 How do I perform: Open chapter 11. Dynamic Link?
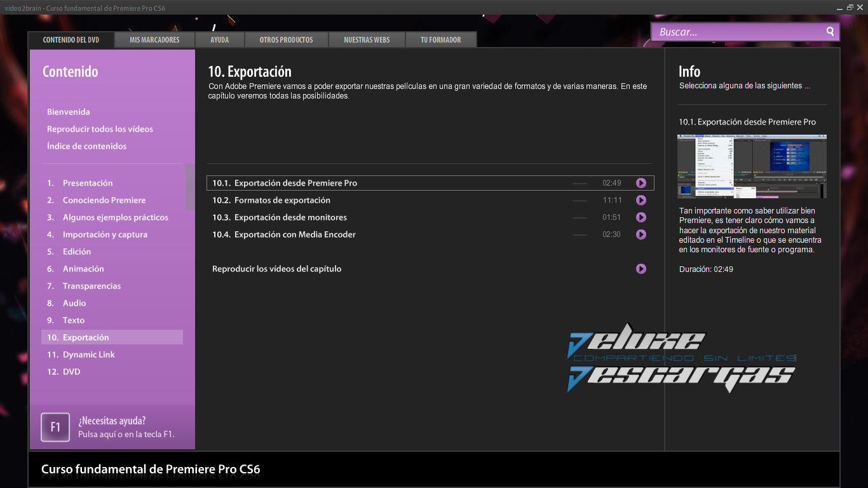(x=81, y=355)
